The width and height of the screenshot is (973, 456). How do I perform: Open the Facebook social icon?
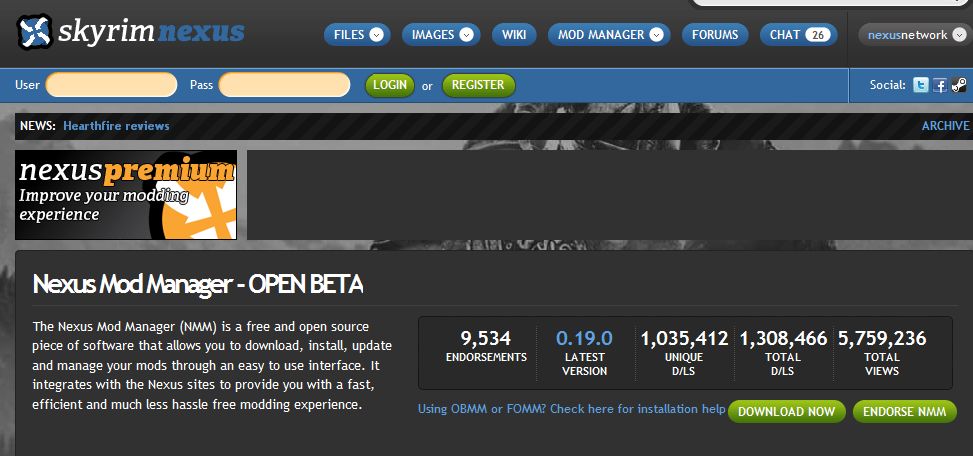click(x=940, y=85)
